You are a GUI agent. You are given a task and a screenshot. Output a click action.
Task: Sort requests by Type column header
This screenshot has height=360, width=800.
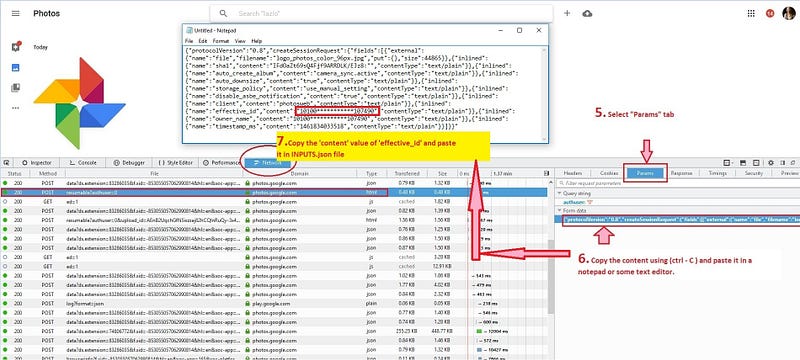371,174
